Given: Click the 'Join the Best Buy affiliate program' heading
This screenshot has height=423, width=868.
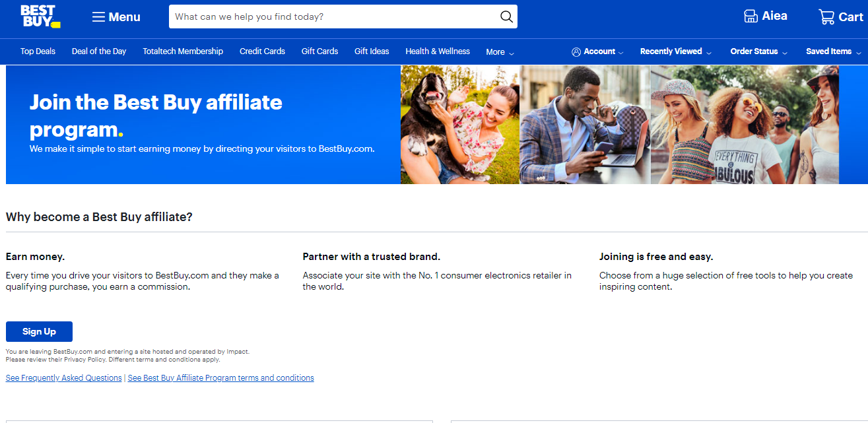Looking at the screenshot, I should [x=156, y=115].
